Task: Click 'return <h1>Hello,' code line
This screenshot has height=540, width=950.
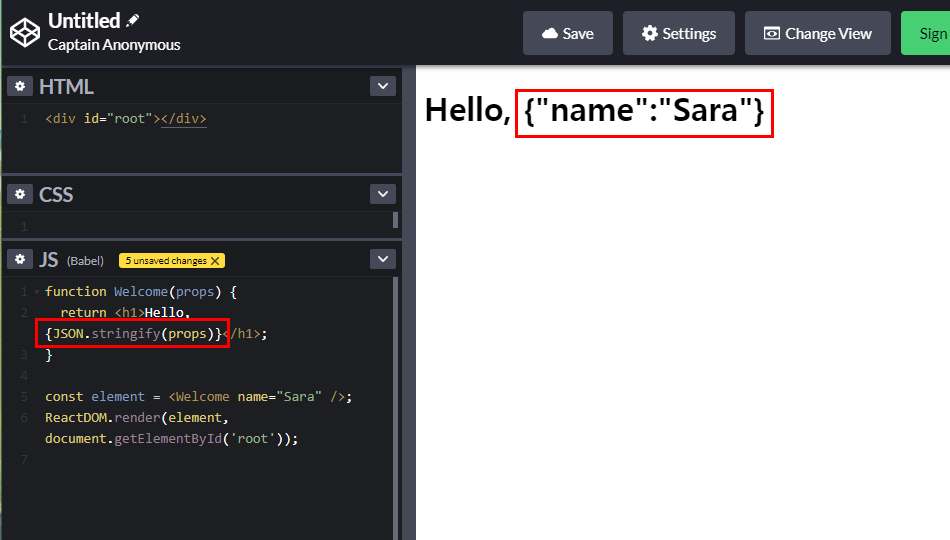Action: [125, 313]
